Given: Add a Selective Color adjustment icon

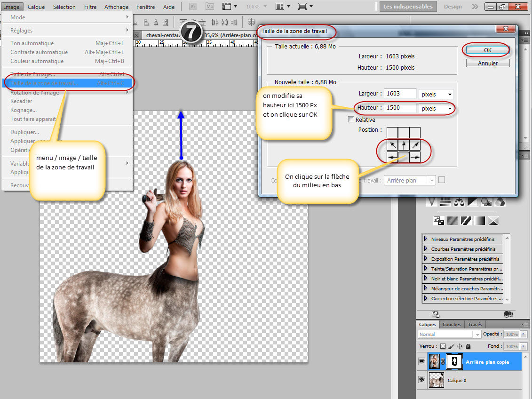Looking at the screenshot, I should tap(493, 221).
